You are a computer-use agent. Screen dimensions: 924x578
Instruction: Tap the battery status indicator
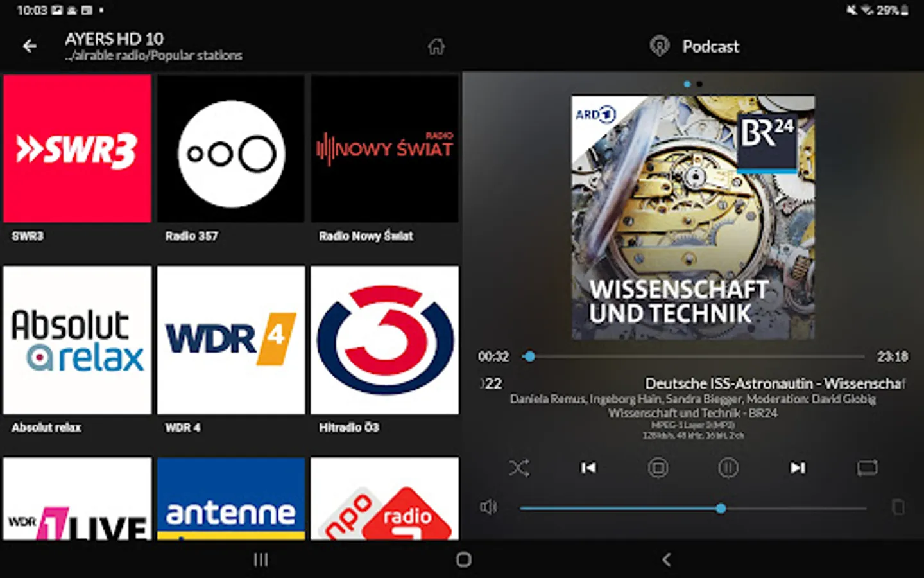coord(893,10)
